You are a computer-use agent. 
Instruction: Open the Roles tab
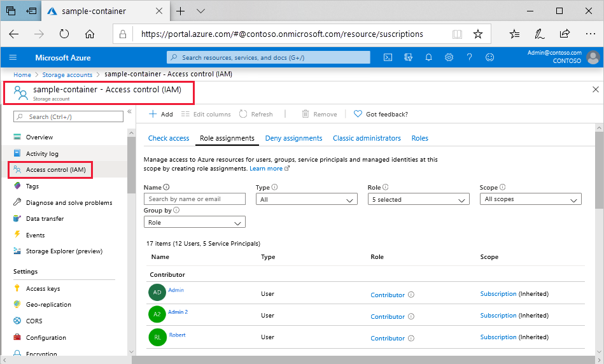point(420,138)
